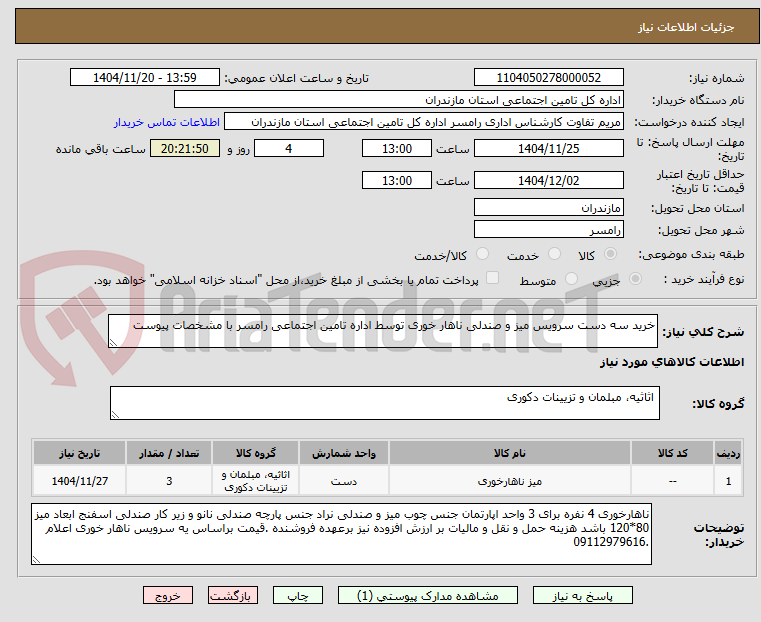Click the resize handle of توضیحات خریدار box
Viewport: 761px width, 622px height.
tap(36, 560)
